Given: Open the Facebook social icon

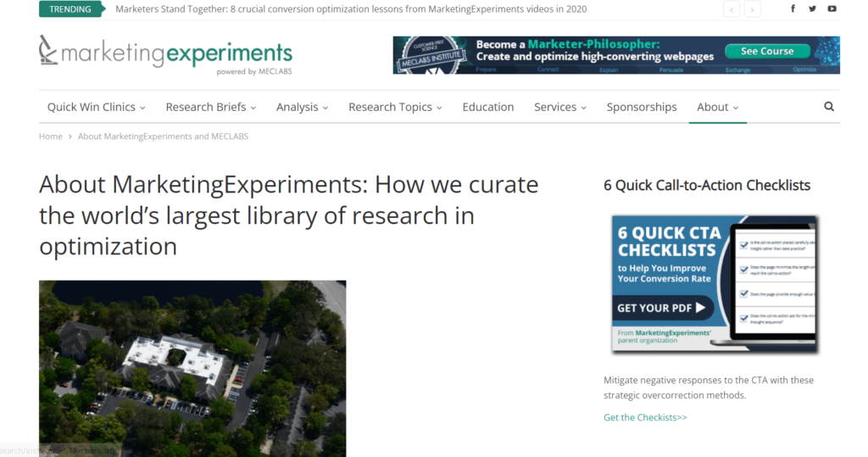Looking at the screenshot, I should [x=793, y=8].
